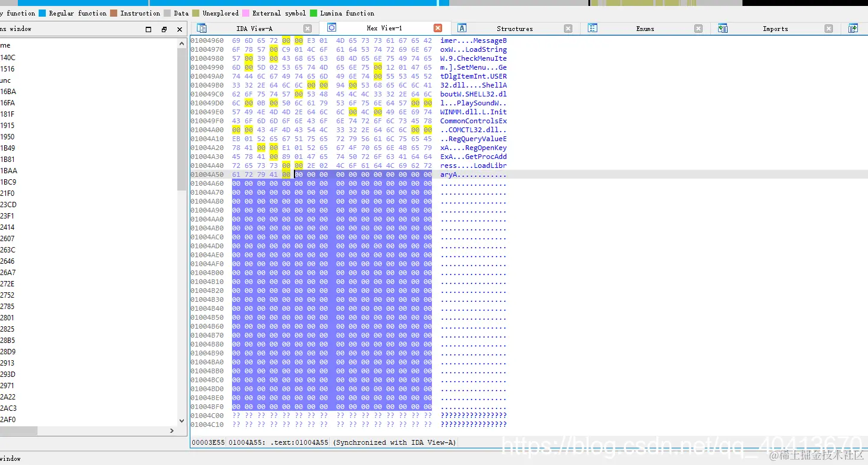Click the Instruction legend color swatch

pyautogui.click(x=114, y=13)
